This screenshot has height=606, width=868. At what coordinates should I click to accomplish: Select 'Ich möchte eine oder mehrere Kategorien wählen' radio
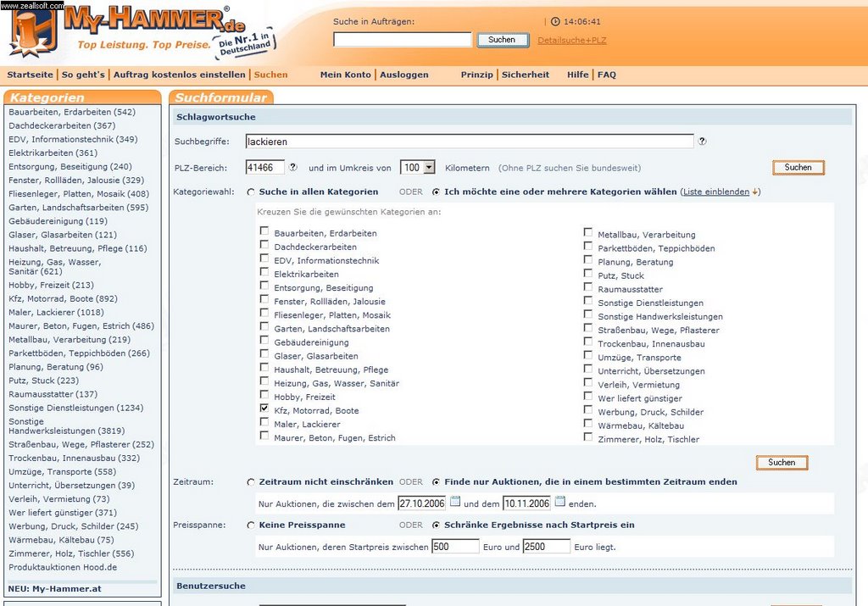tap(437, 192)
